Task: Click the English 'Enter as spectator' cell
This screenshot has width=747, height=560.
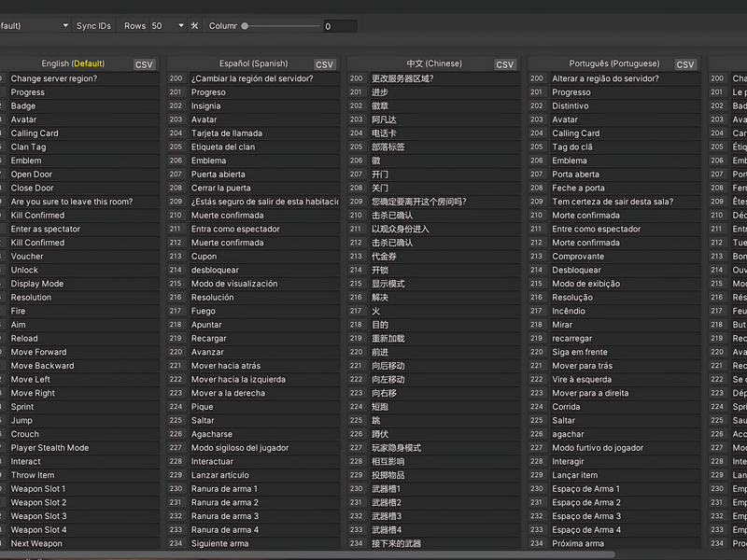Action: (x=84, y=229)
